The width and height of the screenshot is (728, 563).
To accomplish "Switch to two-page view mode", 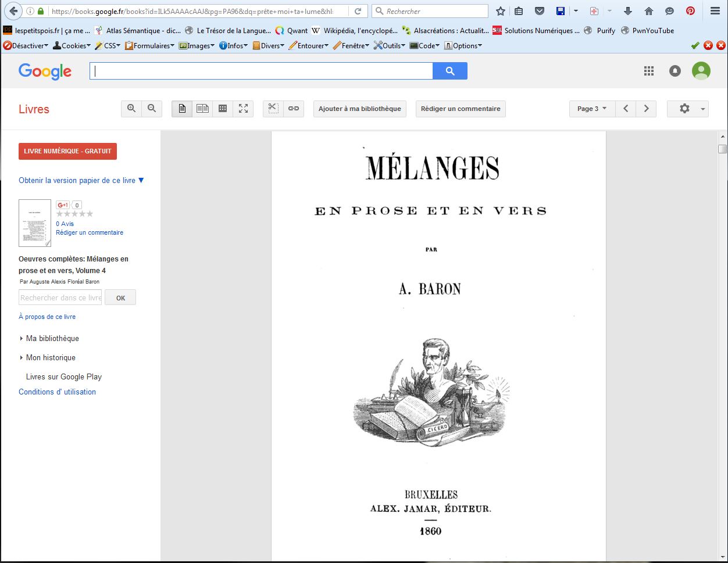I will point(202,109).
